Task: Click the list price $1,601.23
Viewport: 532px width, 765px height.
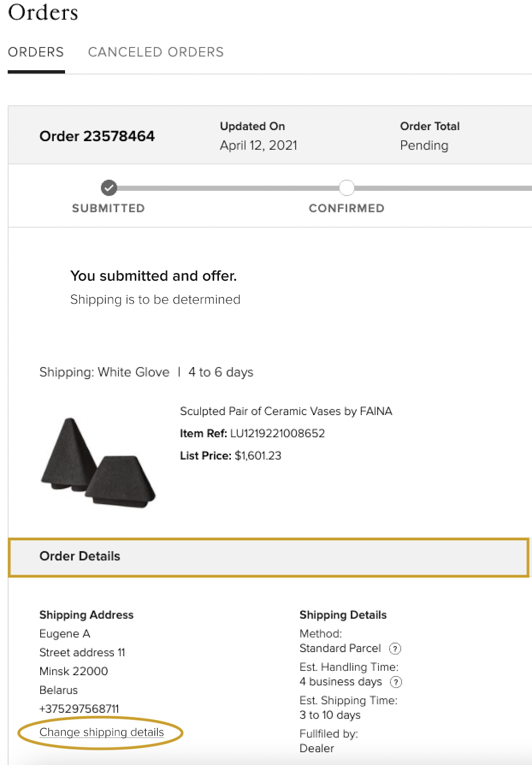Action: 258,456
